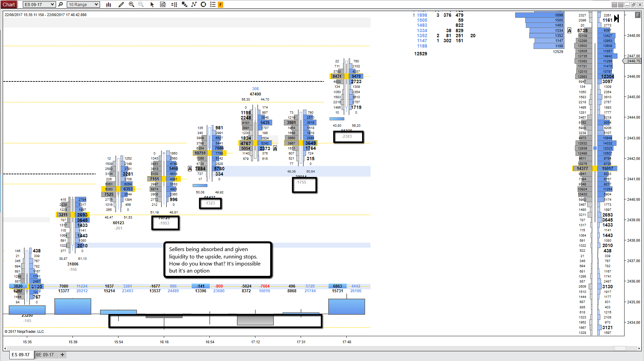Click the horizontal scrollbar thumb
Image resolution: width=644 pixels, height=361 pixels.
click(620, 348)
